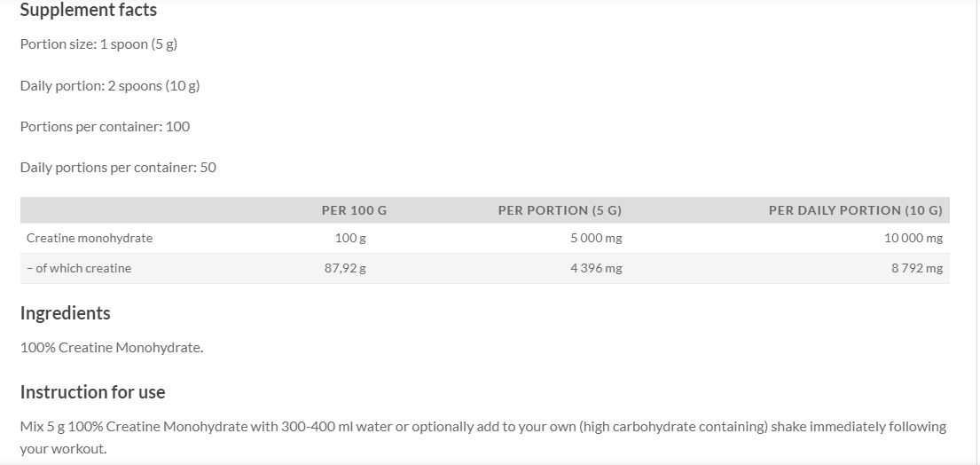Select the PER DAILY PORTION (10 G) header
This screenshot has width=980, height=465.
coord(855,210)
